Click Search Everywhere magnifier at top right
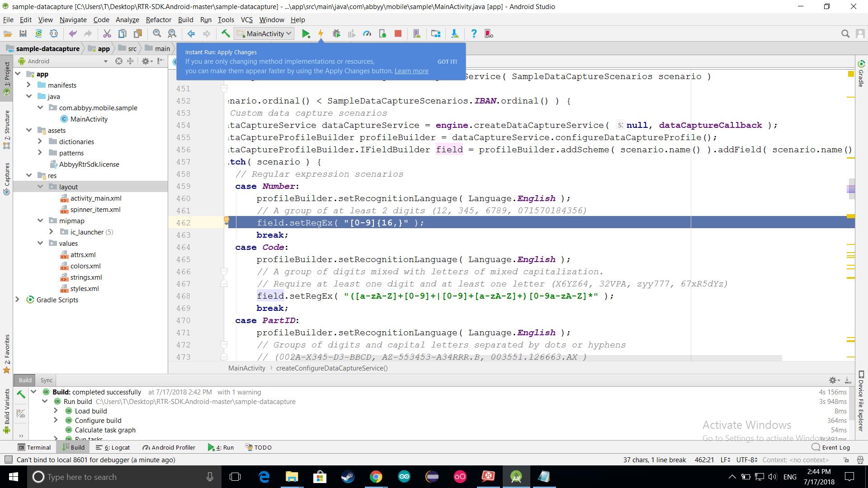Image resolution: width=868 pixels, height=488 pixels. [845, 34]
